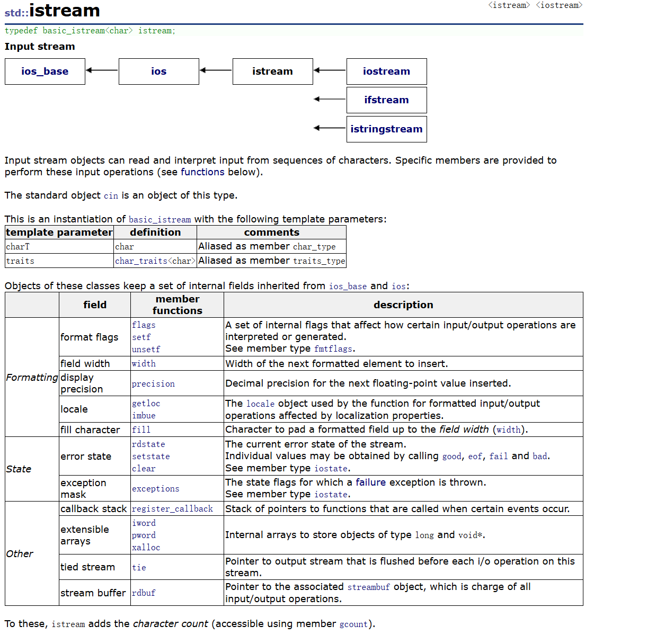The width and height of the screenshot is (656, 644).
Task: Click the pword member function
Action: pyautogui.click(x=144, y=535)
